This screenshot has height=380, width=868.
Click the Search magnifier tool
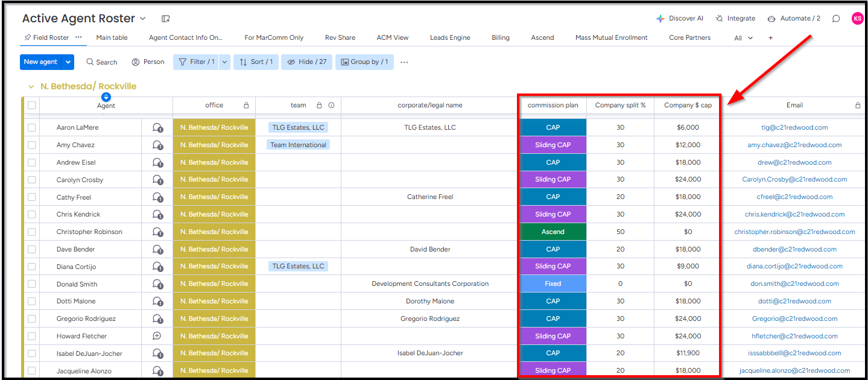90,62
